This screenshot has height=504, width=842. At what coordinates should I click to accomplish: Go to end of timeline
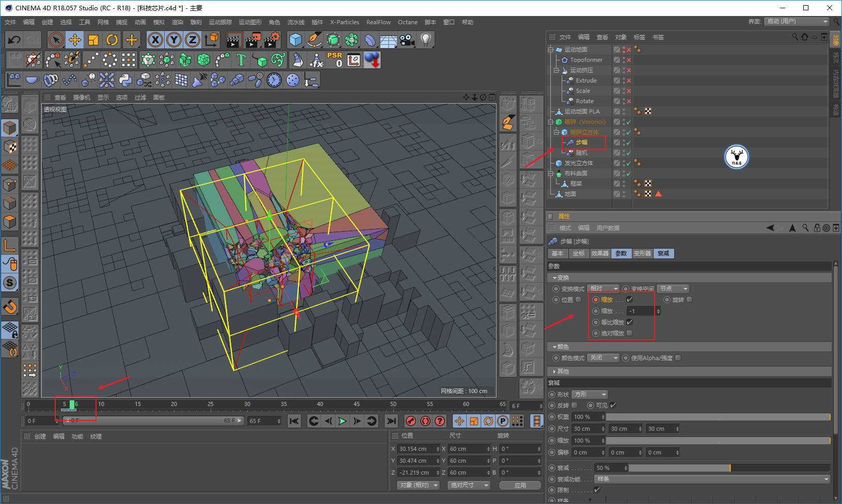pos(392,421)
